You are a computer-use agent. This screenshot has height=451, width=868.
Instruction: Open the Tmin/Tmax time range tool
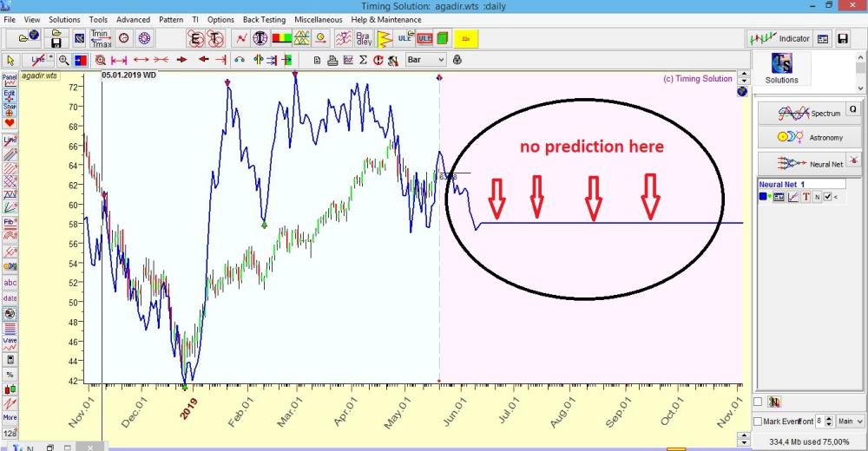point(101,38)
